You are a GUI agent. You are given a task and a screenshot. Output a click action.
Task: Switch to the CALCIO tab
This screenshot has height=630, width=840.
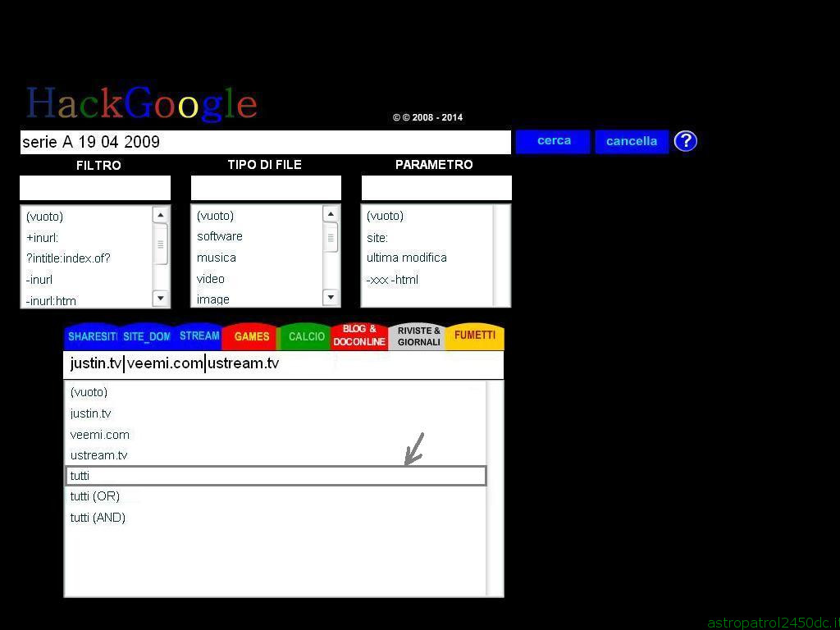tap(307, 336)
